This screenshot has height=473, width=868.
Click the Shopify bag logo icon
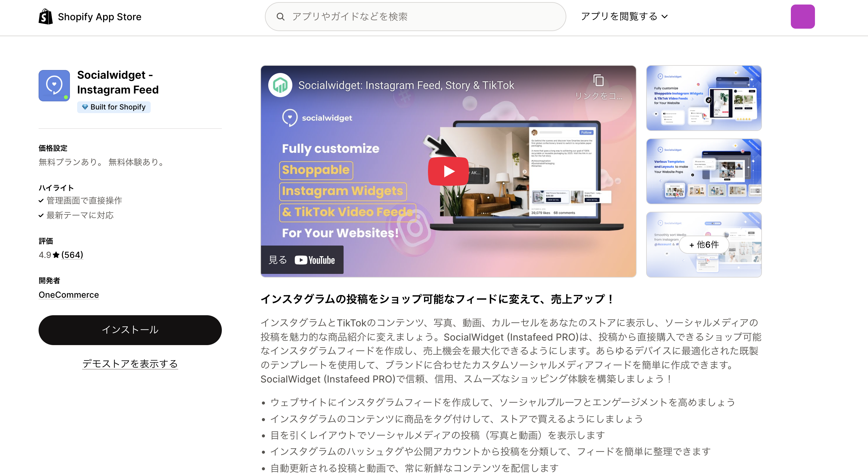(x=46, y=17)
